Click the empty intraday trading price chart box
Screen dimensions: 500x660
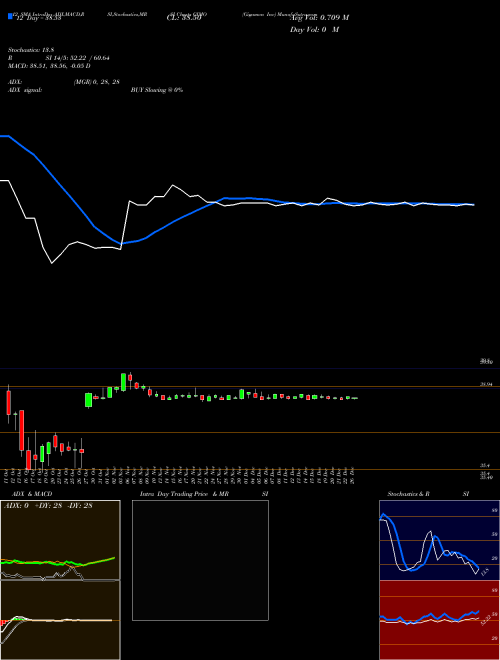click(200, 560)
